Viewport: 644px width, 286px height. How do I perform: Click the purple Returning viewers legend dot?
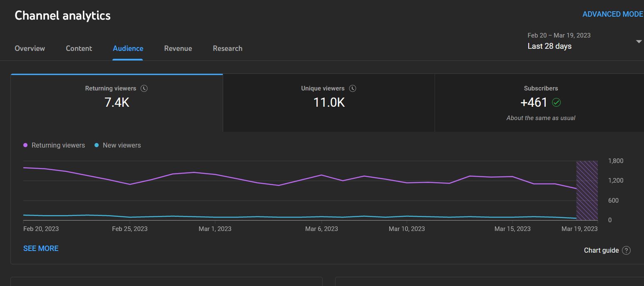(x=26, y=146)
